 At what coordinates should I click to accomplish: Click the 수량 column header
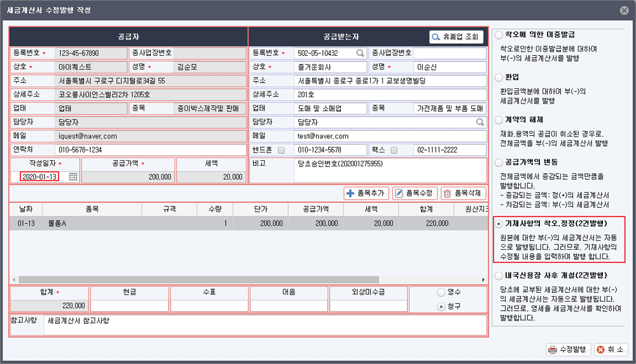(x=215, y=209)
